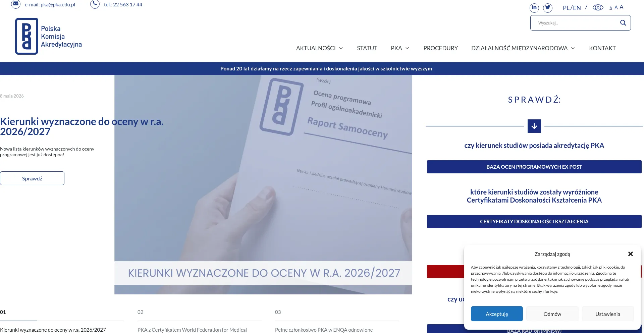Click the tel.: 22 563 17 44 link

click(123, 5)
